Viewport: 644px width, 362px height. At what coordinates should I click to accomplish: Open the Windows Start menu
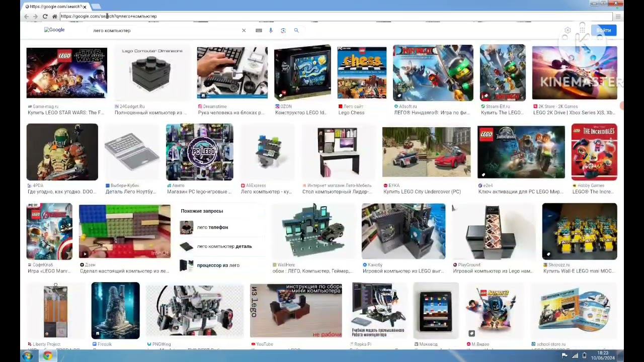(x=27, y=356)
